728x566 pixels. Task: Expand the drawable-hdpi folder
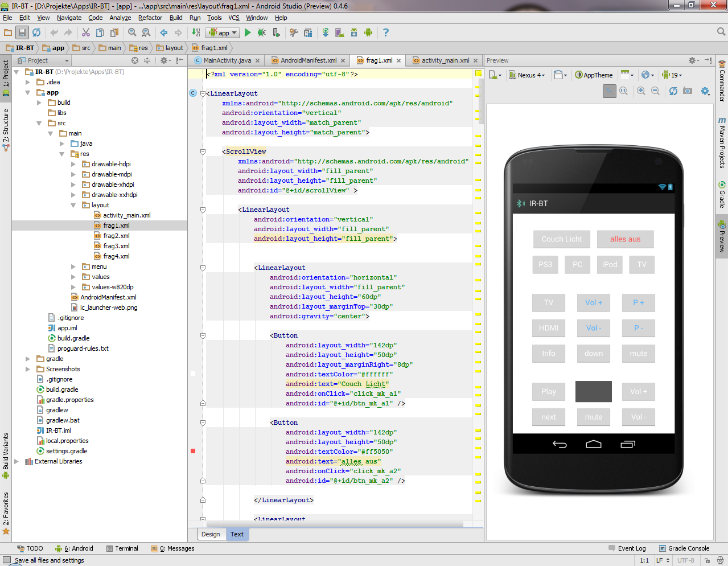point(73,164)
